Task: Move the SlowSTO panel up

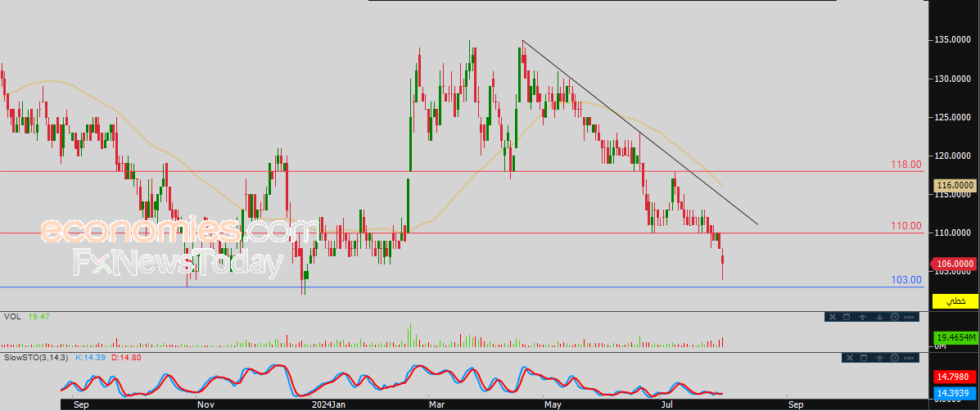Action: click(878, 358)
